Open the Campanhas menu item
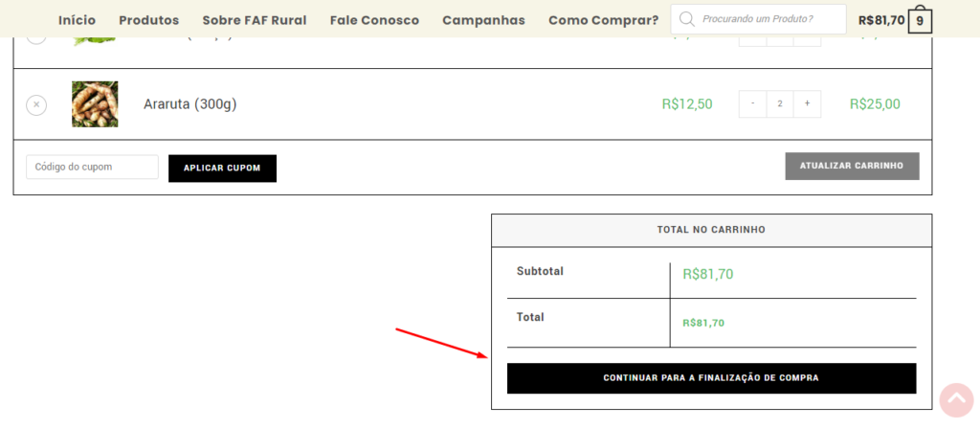Screen dimensions: 980x429 pos(483,20)
